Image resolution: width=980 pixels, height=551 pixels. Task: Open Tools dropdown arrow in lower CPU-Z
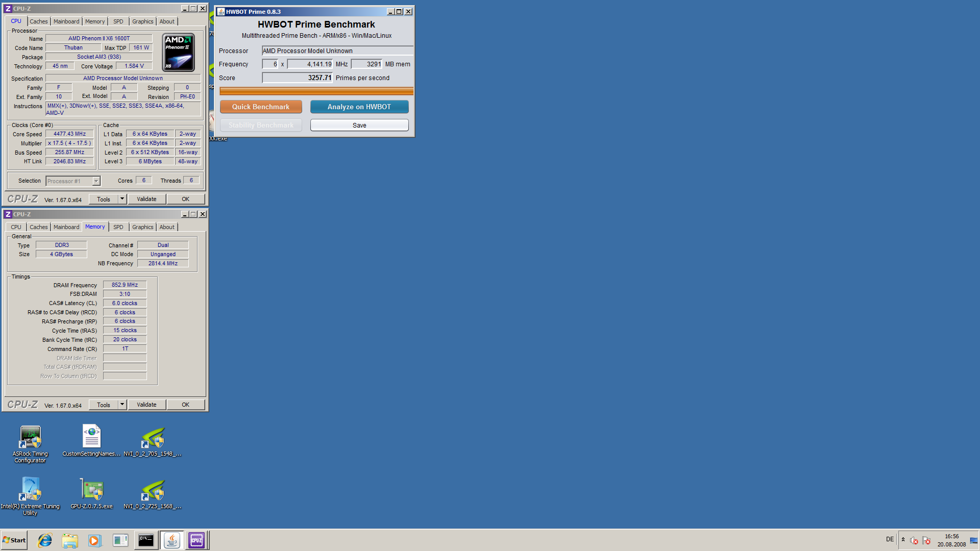click(x=122, y=405)
